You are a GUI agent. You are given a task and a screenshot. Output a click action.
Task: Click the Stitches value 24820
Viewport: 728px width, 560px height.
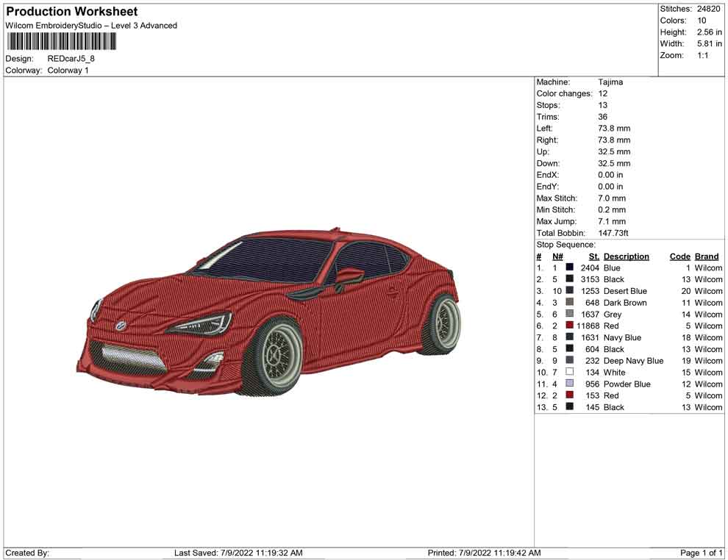[709, 9]
